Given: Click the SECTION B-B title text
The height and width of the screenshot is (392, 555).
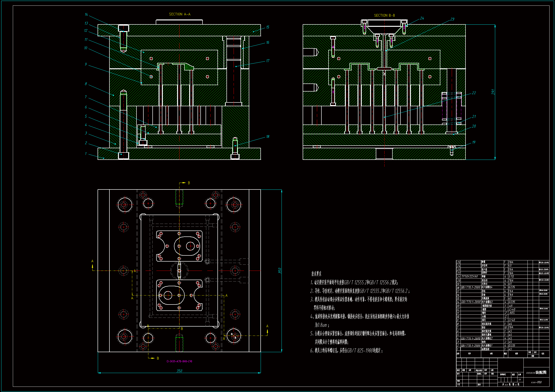Looking at the screenshot, I should pyautogui.click(x=384, y=15).
